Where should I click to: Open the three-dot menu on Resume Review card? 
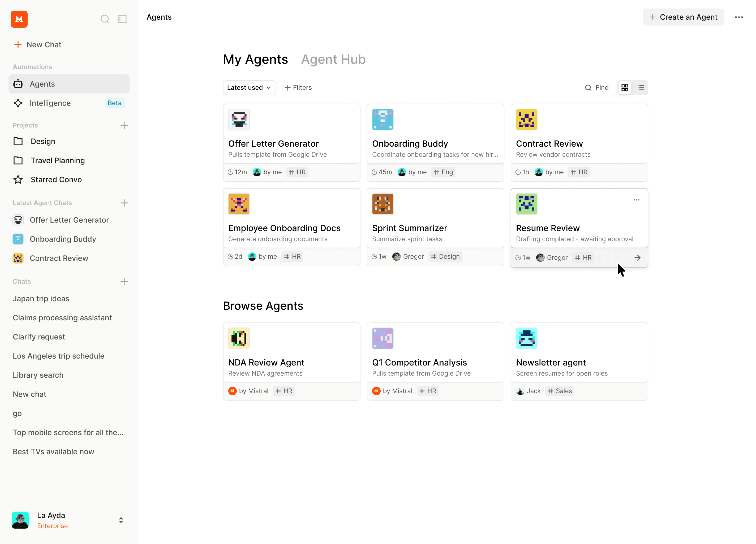coord(636,200)
